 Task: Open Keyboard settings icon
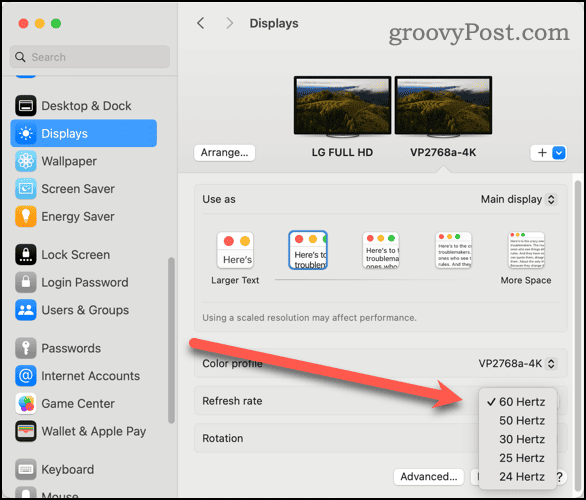pos(26,469)
